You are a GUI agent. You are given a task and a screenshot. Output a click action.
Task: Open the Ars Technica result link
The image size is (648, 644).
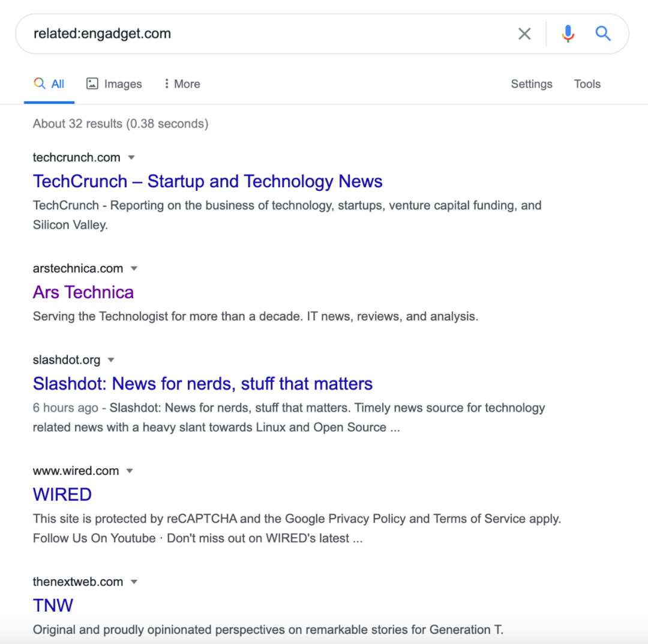coord(83,292)
